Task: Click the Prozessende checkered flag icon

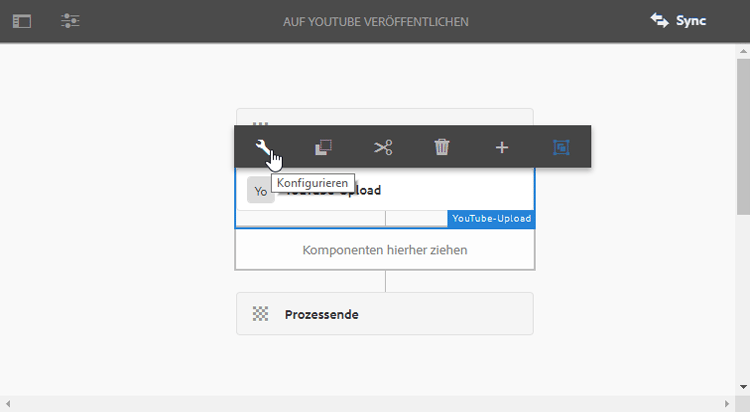Action: tap(260, 314)
